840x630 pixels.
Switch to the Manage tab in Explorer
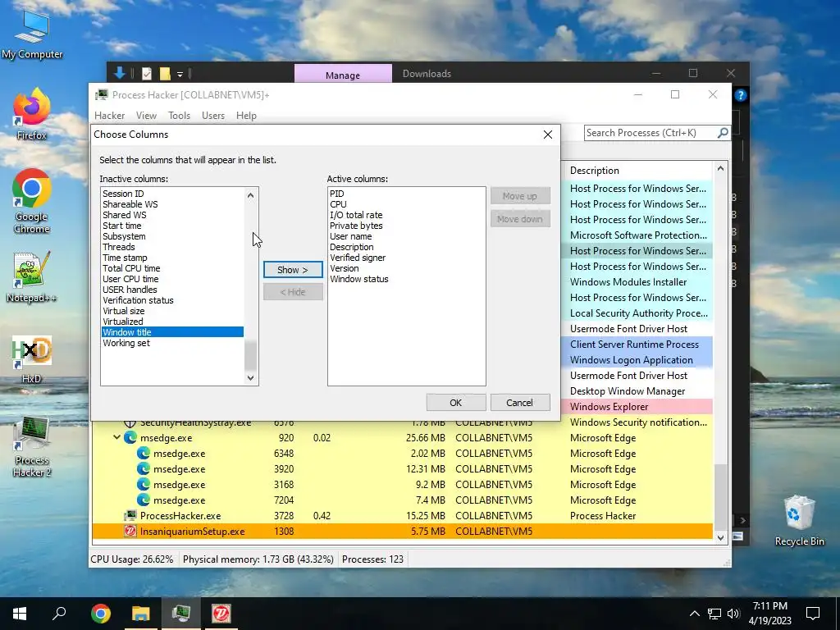(x=343, y=74)
